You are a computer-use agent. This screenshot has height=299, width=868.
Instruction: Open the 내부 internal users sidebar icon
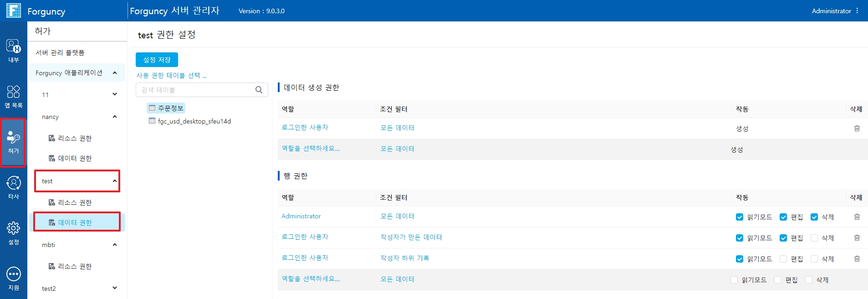13,50
